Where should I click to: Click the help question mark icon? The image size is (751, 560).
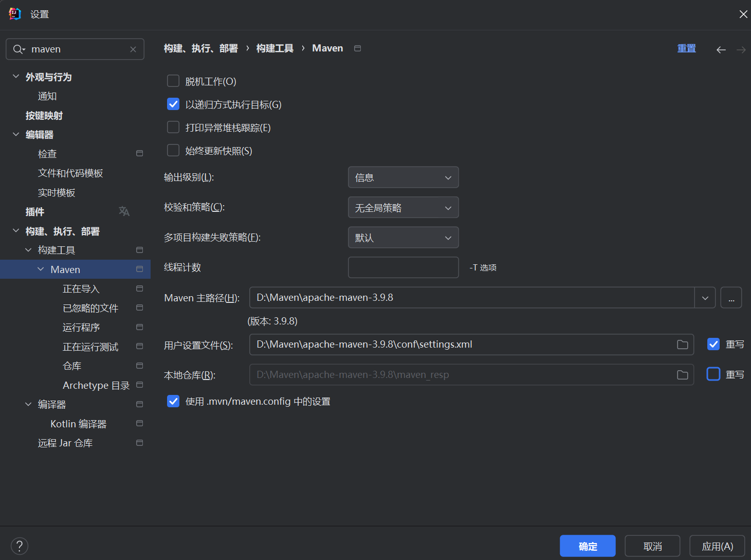(x=20, y=546)
